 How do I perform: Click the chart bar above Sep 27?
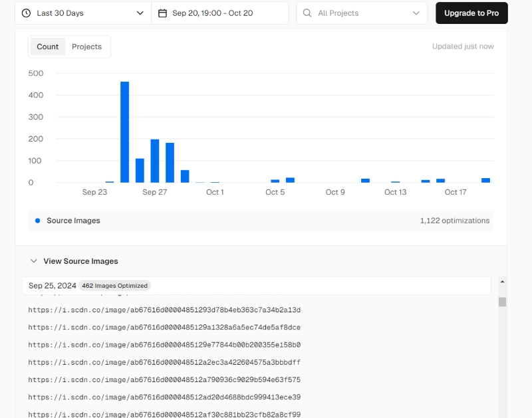click(155, 161)
